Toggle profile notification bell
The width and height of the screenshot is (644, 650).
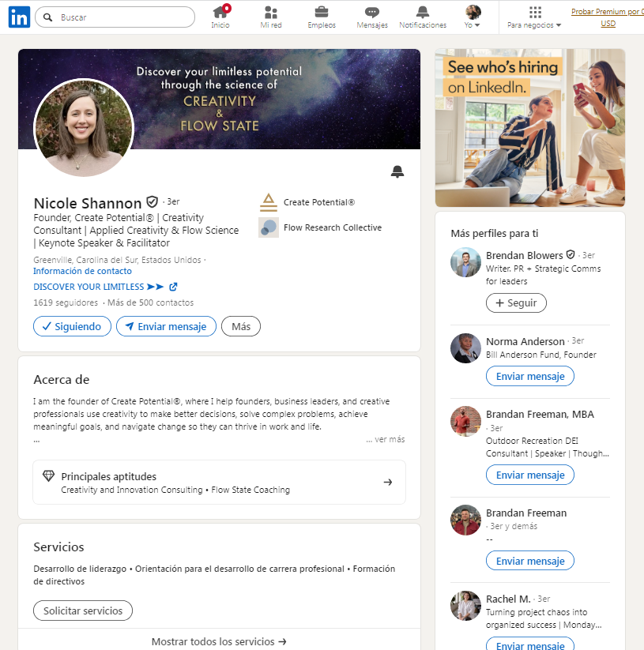click(397, 171)
